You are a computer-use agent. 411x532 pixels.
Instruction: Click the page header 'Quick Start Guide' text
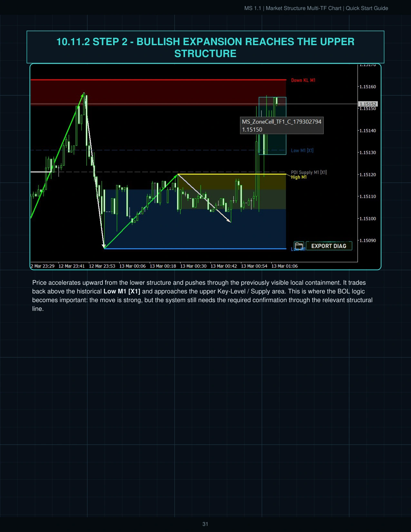click(x=367, y=8)
